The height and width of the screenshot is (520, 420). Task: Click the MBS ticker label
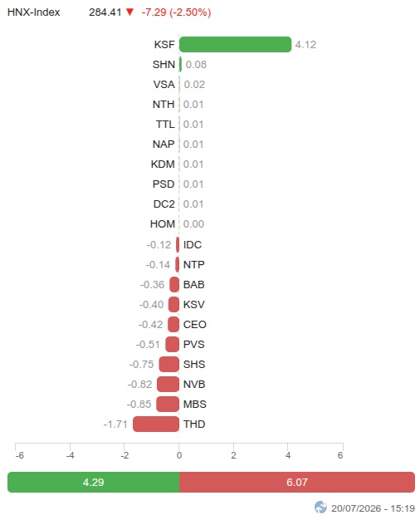[194, 405]
